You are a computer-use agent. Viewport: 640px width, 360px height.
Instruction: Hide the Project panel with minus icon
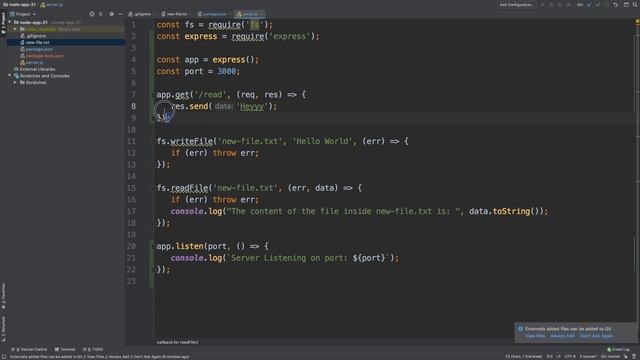(x=120, y=14)
